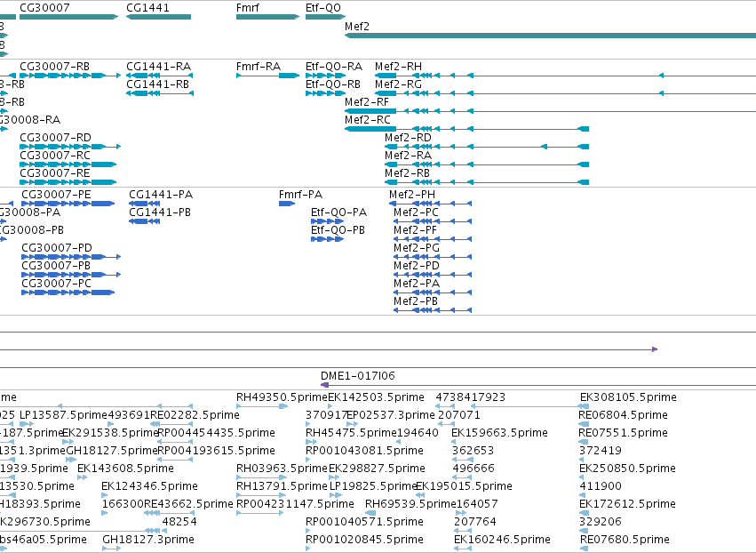Select the Mef2 gene label
Viewport: 756px width, 553px height.
click(357, 27)
